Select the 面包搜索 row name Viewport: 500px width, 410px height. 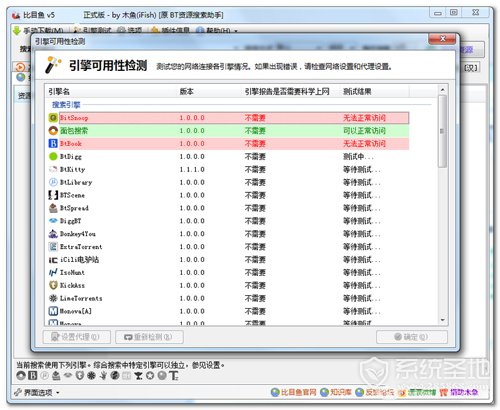(x=74, y=131)
